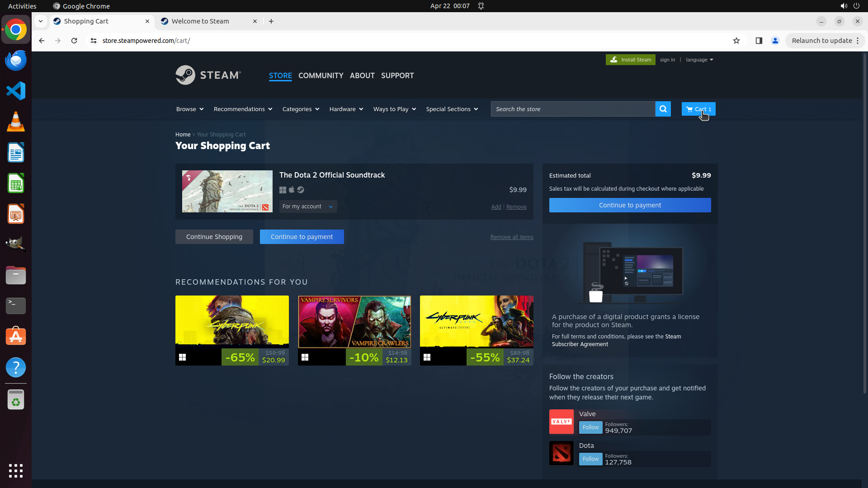The image size is (868, 488).
Task: Expand the 'For my account' dropdown
Action: point(308,206)
